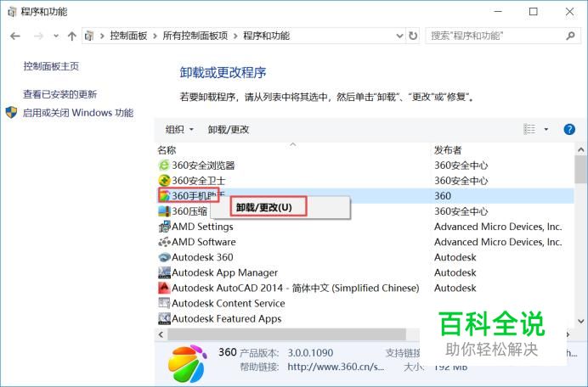Screen dimensions: 588x387
Task: Select the AMD Software program name
Action: 204,242
